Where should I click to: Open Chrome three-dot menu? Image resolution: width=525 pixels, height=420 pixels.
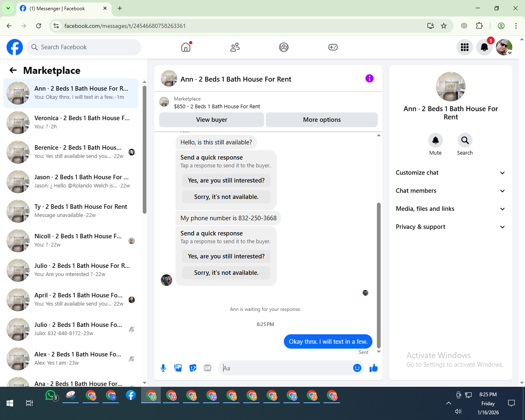pos(516,26)
